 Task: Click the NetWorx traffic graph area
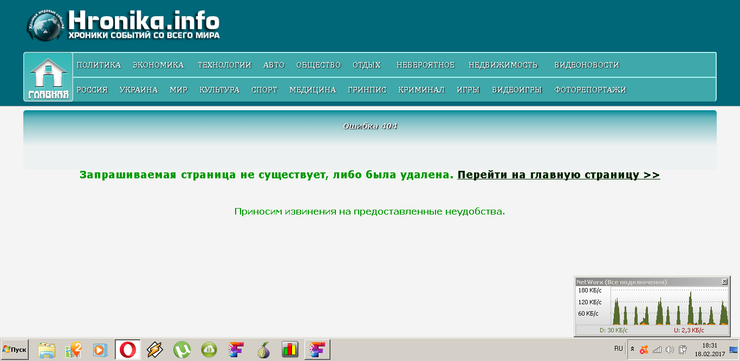[669, 306]
